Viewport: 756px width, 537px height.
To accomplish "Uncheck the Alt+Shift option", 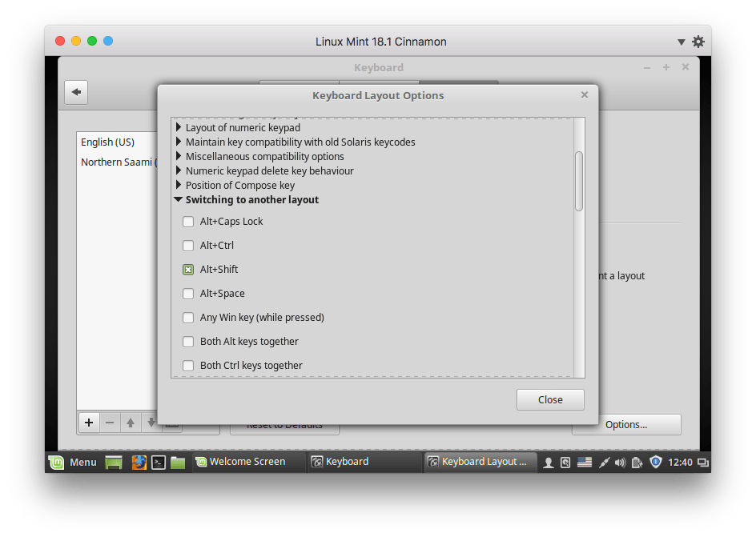I will [188, 270].
